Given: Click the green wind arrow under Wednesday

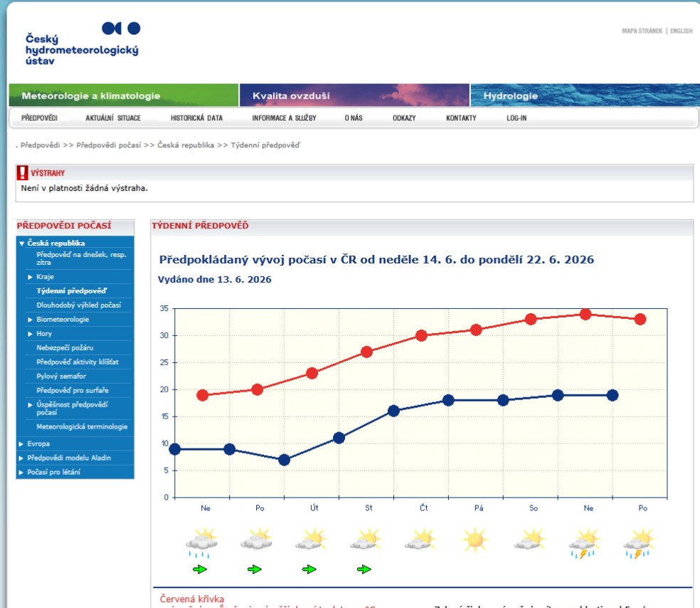Looking at the screenshot, I should coord(364,569).
